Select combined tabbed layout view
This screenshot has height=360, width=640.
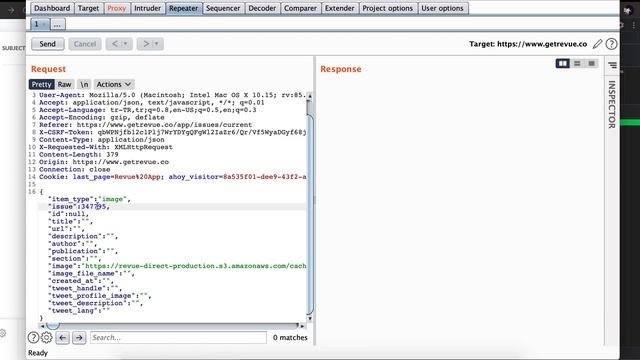click(591, 63)
